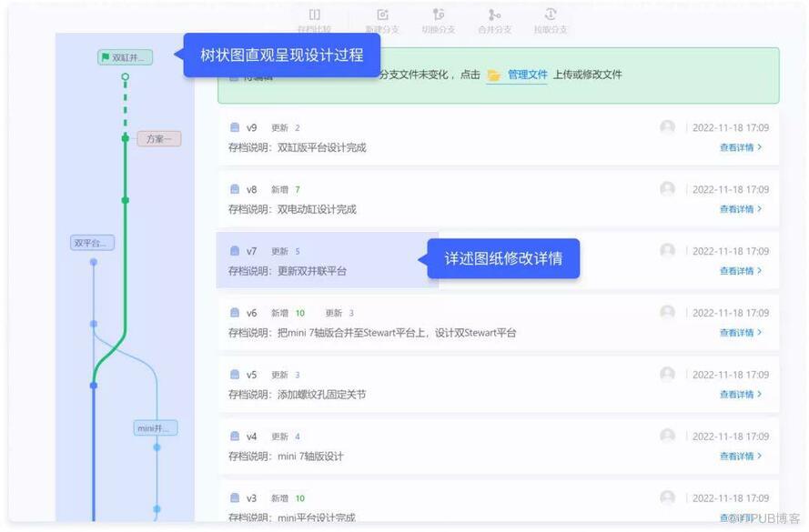Viewport: 809px width, 532px height.
Task: Open 查看详情 for version v4
Action: tap(740, 457)
